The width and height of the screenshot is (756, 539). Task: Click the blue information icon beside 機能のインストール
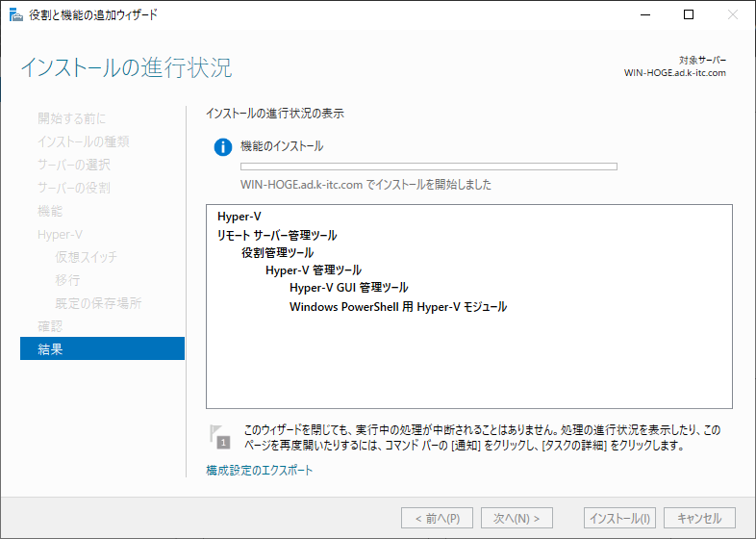tap(223, 146)
